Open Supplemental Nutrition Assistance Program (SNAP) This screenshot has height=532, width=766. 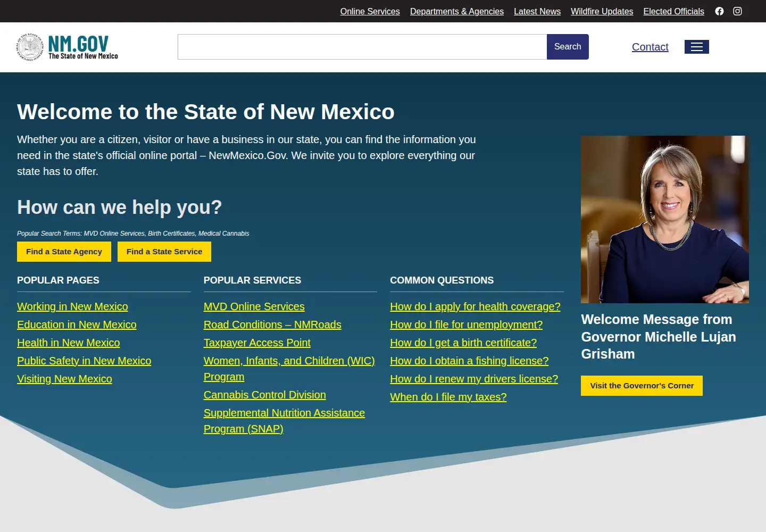[284, 421]
